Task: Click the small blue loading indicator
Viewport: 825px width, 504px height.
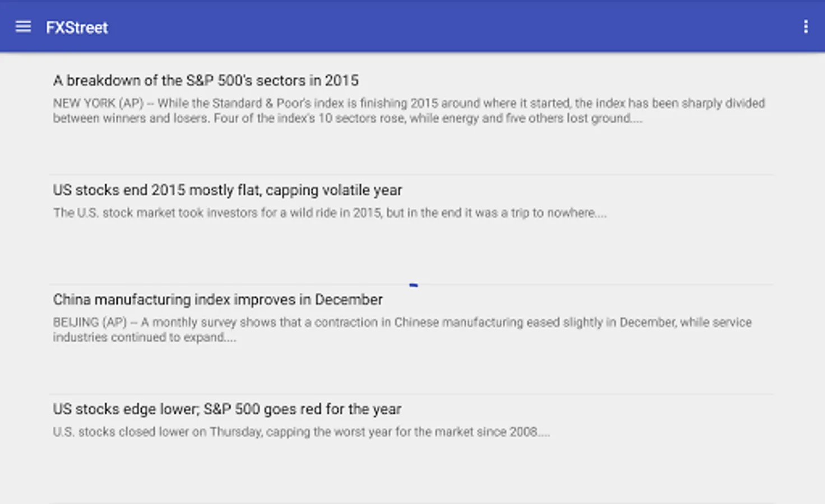Action: 414,285
